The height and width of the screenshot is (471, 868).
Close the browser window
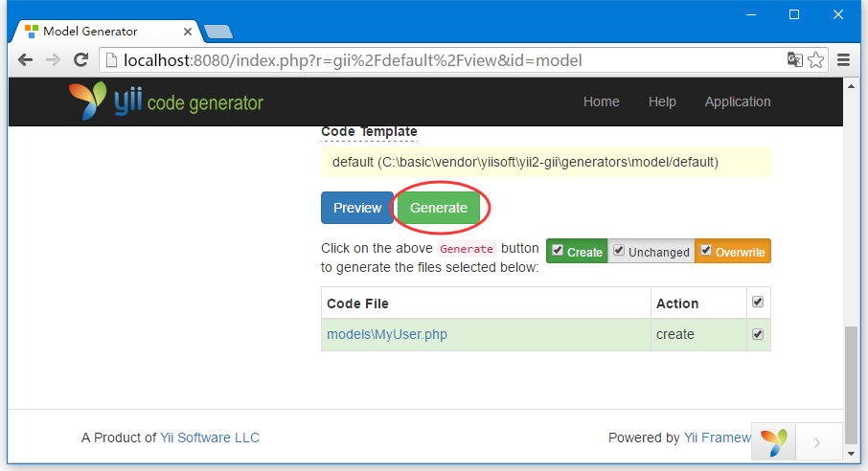coord(838,15)
